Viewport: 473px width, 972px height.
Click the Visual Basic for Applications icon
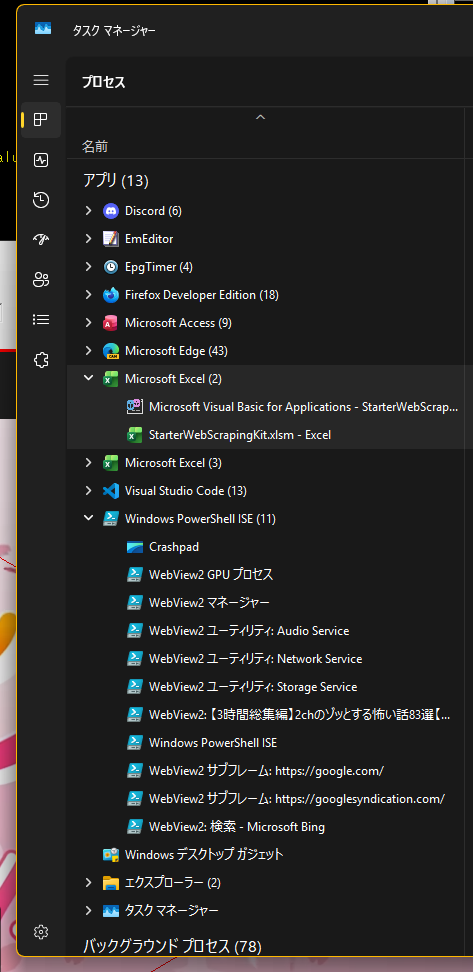tap(135, 407)
